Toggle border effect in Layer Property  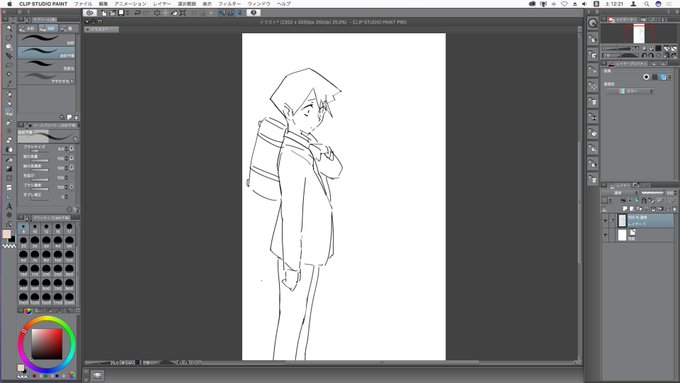coord(646,77)
